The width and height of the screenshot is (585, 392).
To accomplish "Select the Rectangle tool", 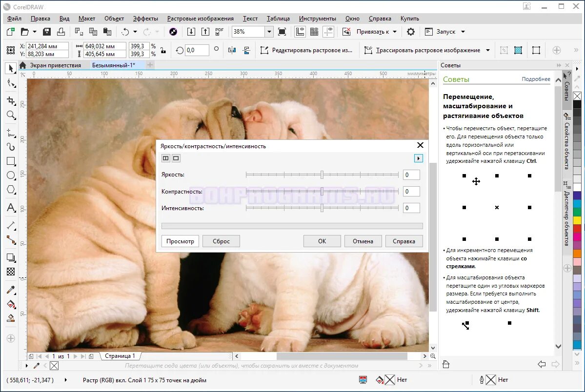I will 11,161.
